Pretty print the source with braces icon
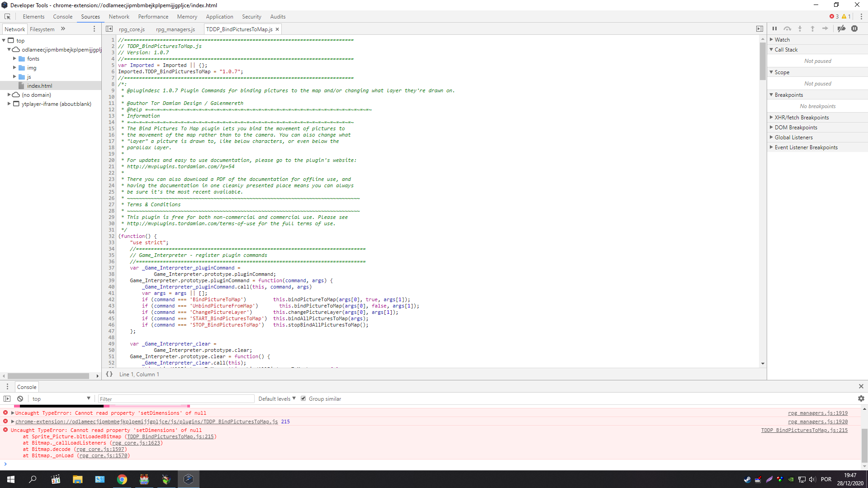The image size is (868, 488). (109, 374)
